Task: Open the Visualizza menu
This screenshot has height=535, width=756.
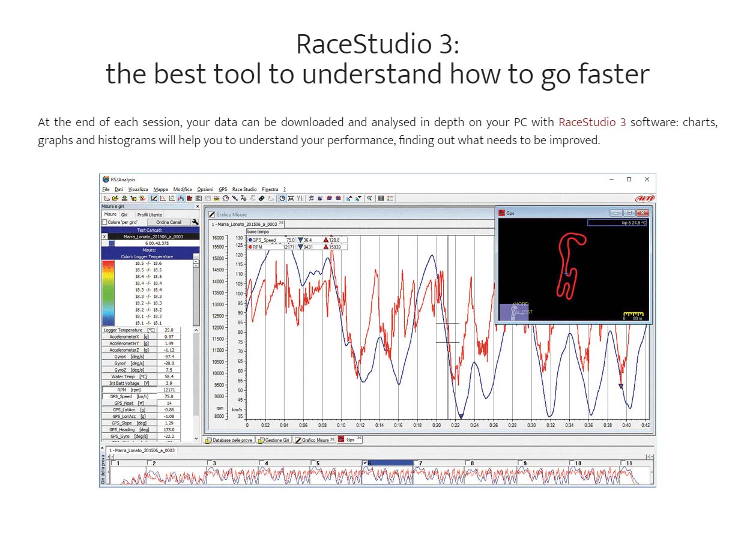Action: 138,189
